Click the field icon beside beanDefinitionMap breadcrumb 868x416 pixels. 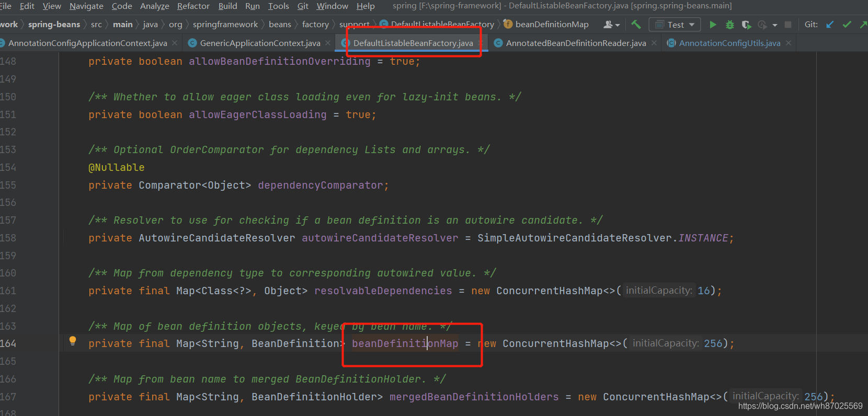508,24
